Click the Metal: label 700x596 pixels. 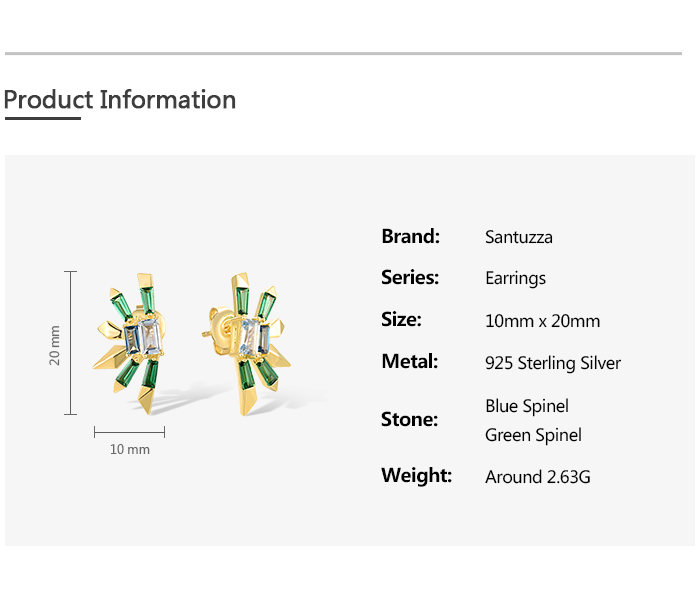tap(409, 362)
